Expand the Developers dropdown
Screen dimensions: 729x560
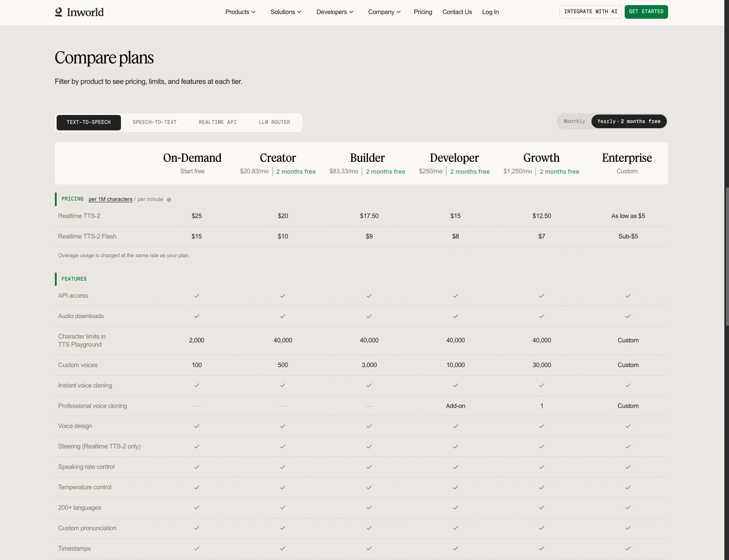[335, 12]
